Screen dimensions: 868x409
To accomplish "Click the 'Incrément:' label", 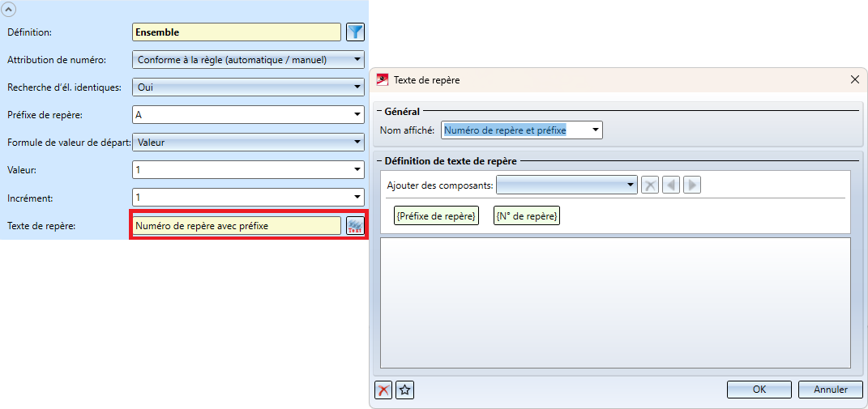I will pos(28,198).
